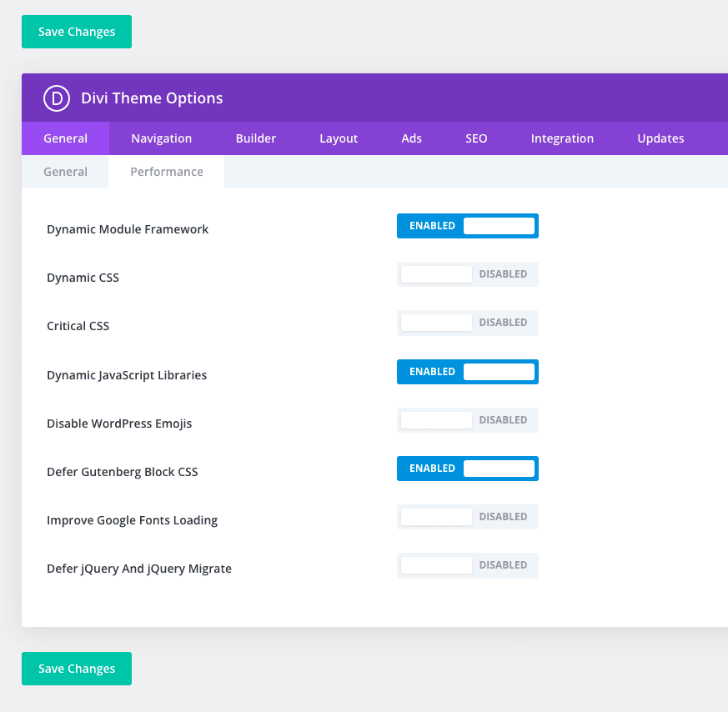Click the Divi Theme Options title
Viewport: 728px width, 712px height.
click(x=152, y=98)
